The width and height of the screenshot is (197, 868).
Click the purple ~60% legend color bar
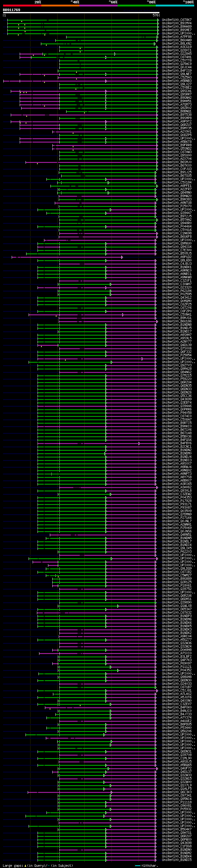[x=99, y=6]
